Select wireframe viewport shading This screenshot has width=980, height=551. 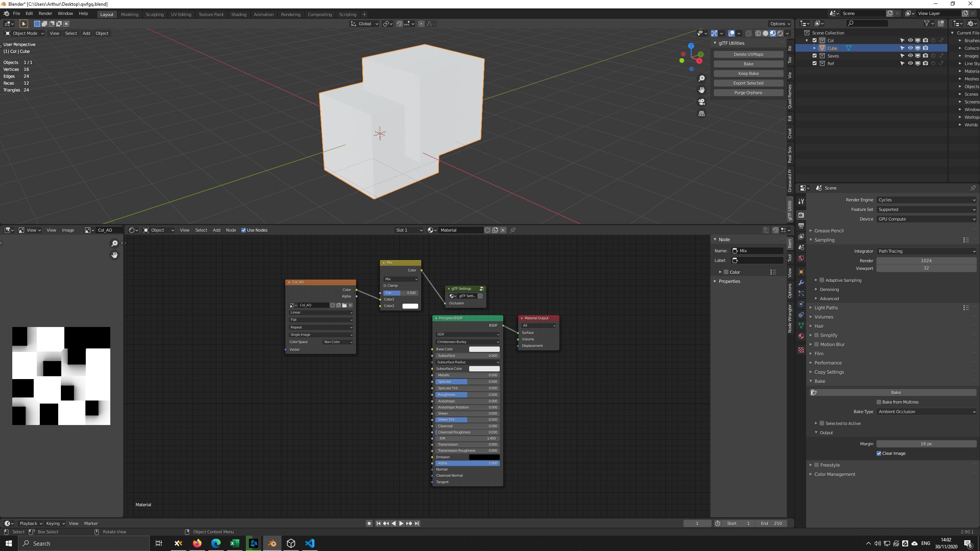coord(758,33)
